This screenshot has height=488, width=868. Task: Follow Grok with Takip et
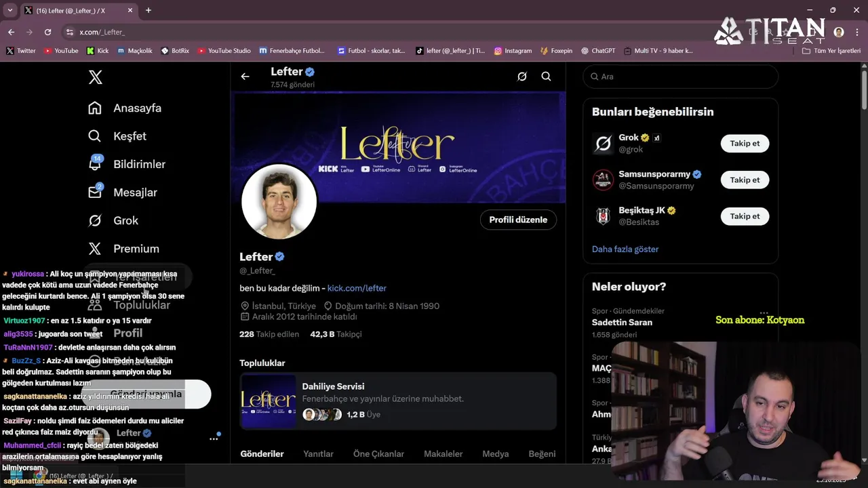pos(745,143)
